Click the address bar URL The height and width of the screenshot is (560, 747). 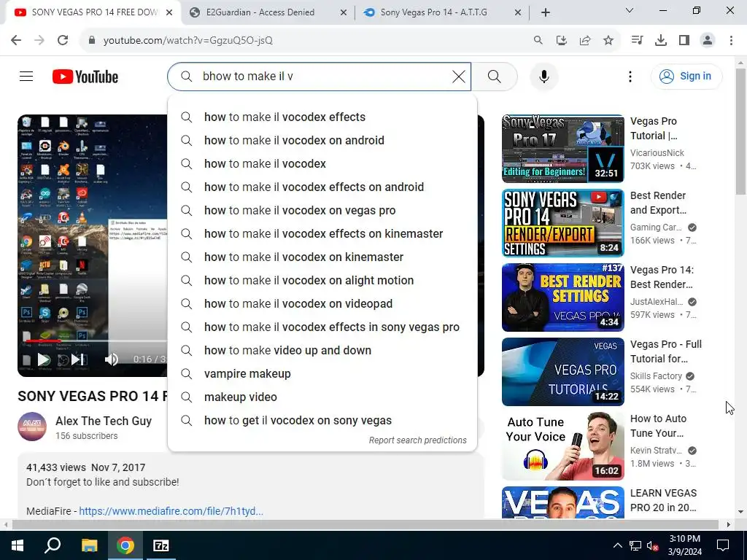pyautogui.click(x=188, y=41)
